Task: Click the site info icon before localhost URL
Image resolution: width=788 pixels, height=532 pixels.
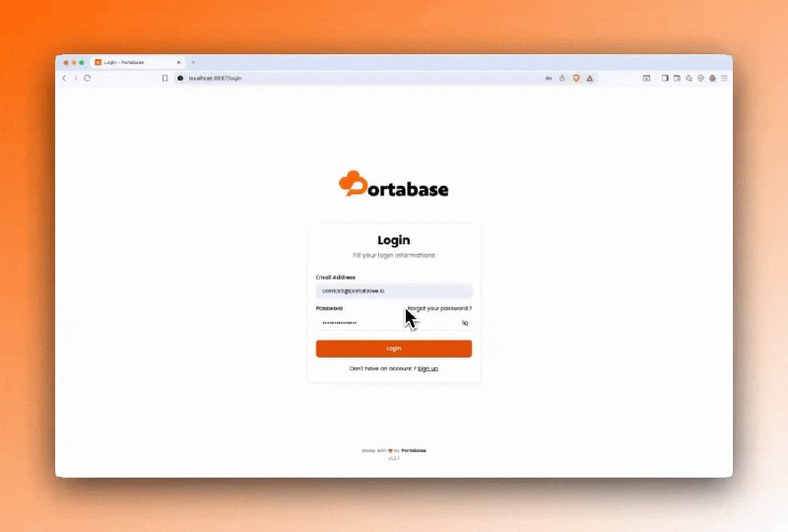Action: coord(180,78)
